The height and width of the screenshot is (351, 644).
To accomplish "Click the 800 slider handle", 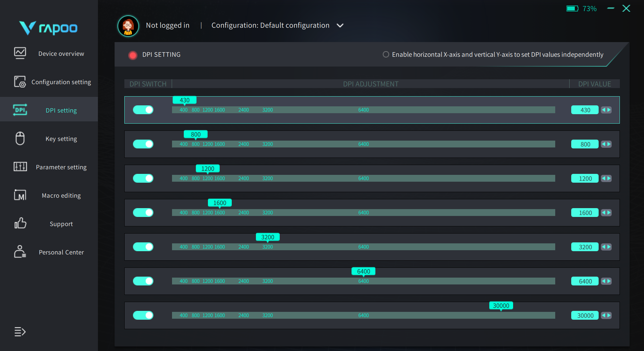I will click(196, 135).
